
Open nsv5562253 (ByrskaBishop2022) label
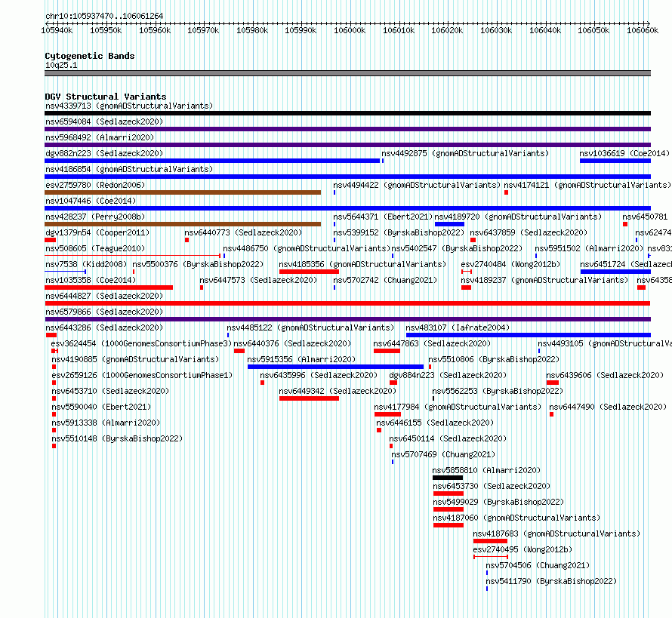(x=498, y=391)
